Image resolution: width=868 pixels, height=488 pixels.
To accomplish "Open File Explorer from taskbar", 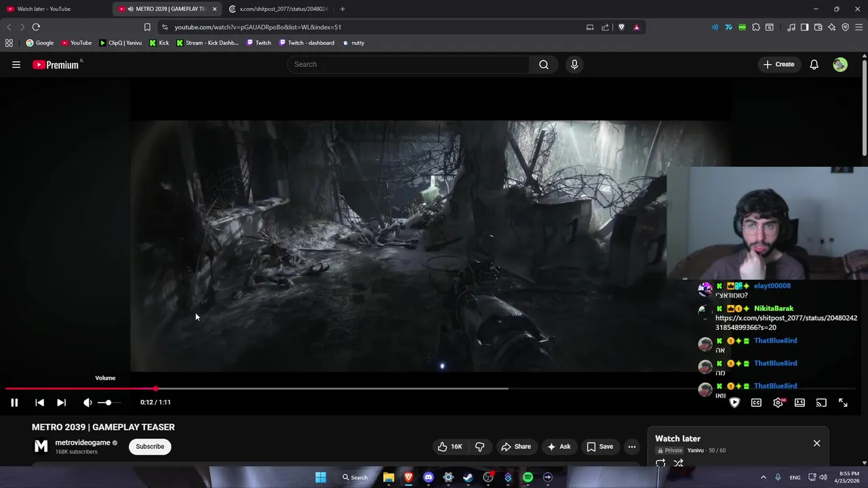I will point(389,477).
